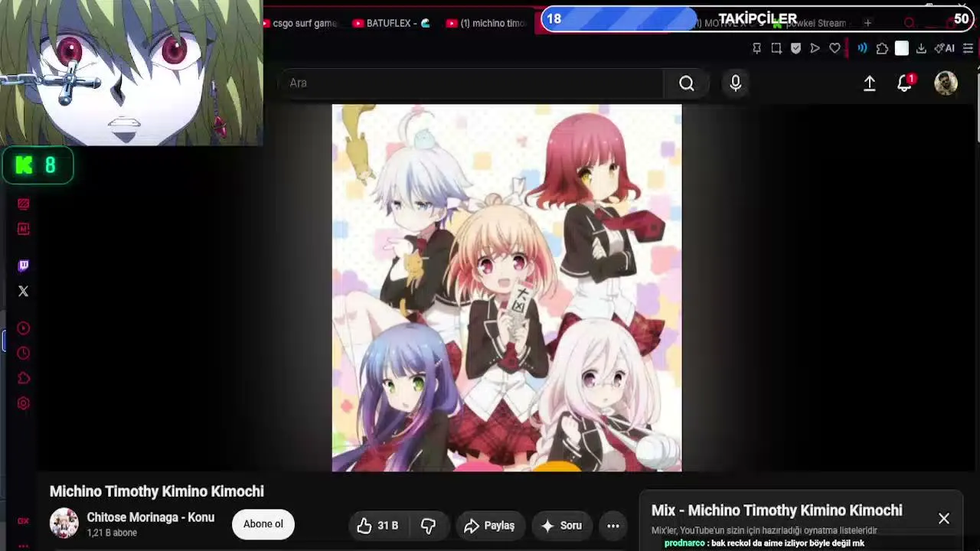
Task: Click the Abone ol subscribe button
Action: pyautogui.click(x=263, y=524)
